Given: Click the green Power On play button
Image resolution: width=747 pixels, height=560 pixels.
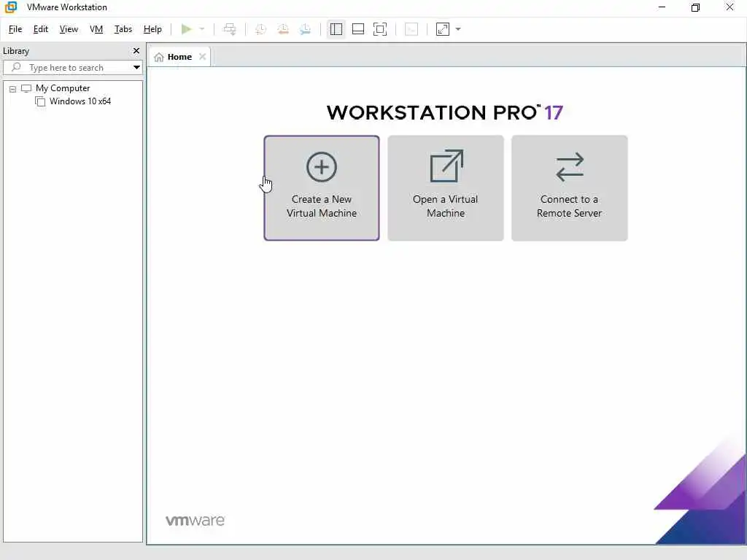Looking at the screenshot, I should [x=186, y=29].
